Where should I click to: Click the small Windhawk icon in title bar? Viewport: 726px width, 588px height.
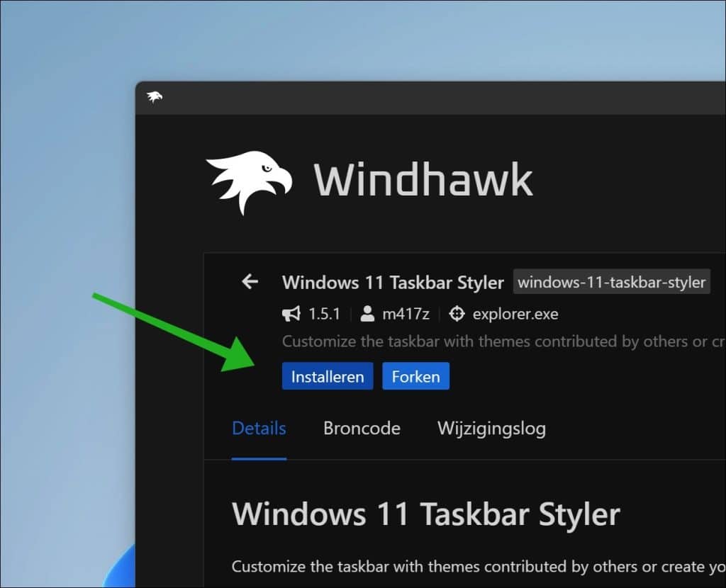coord(154,97)
